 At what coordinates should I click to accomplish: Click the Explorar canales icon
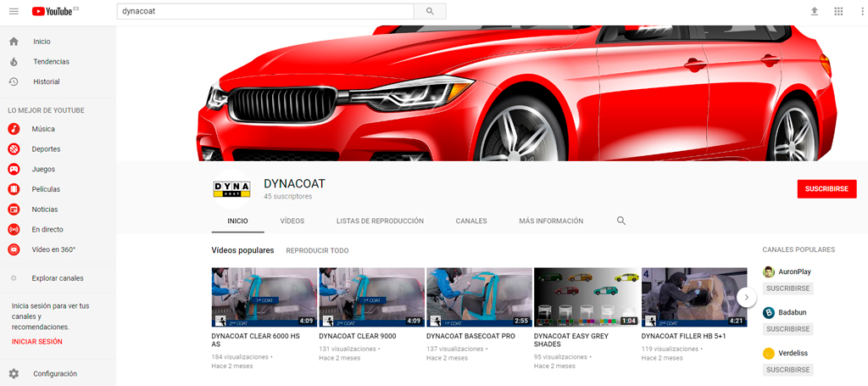tap(14, 278)
